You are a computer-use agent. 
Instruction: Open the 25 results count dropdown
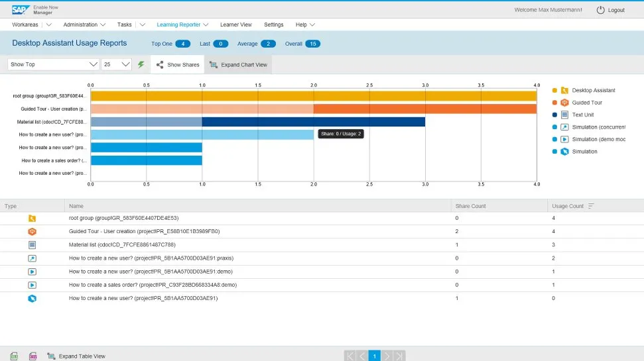coord(117,64)
